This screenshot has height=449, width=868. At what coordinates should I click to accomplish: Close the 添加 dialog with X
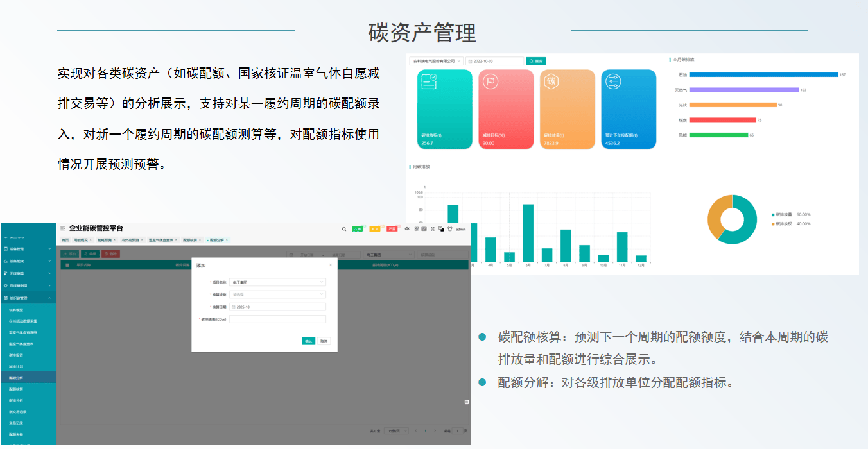(x=331, y=264)
